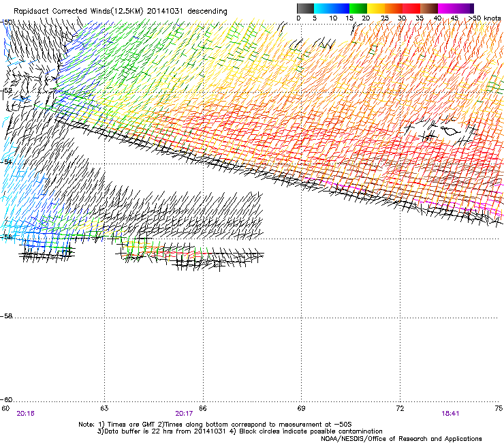Click the legend tick label '25'
This screenshot has height=443, width=504.
click(385, 18)
